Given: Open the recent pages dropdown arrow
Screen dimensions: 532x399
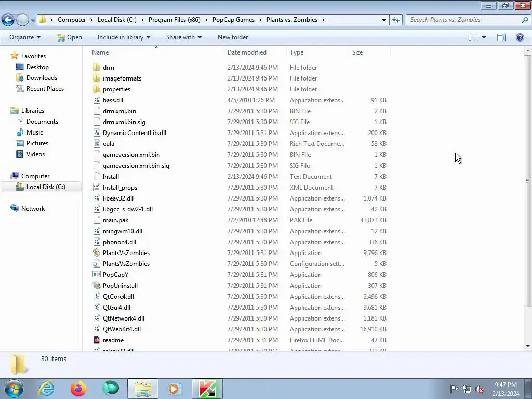Looking at the screenshot, I should pyautogui.click(x=33, y=20).
